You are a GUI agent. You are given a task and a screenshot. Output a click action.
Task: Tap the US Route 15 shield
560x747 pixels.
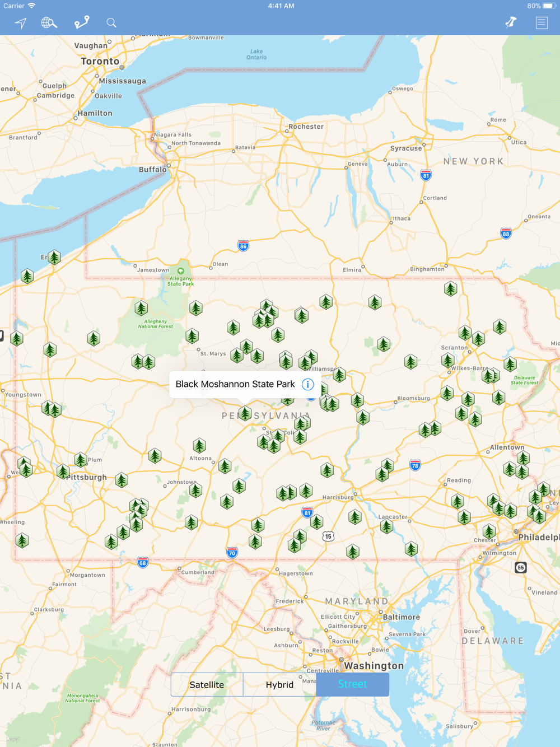click(x=328, y=536)
